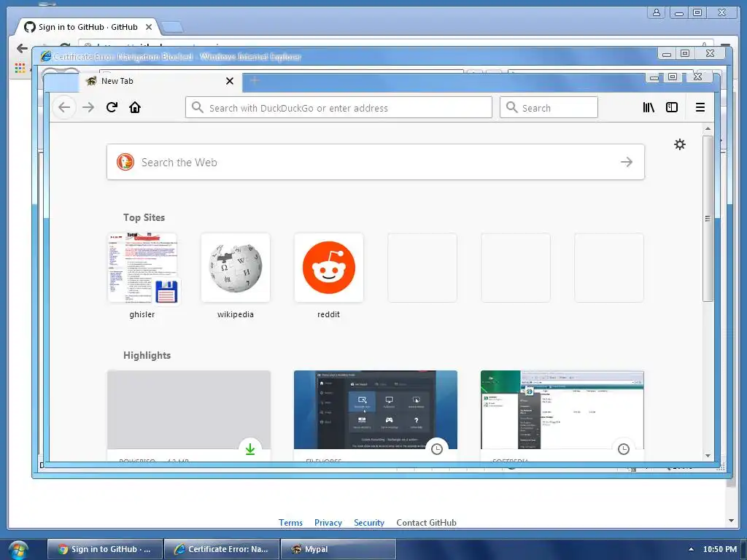
Task: Click the taskbar clock 10:50 PM
Action: 719,549
